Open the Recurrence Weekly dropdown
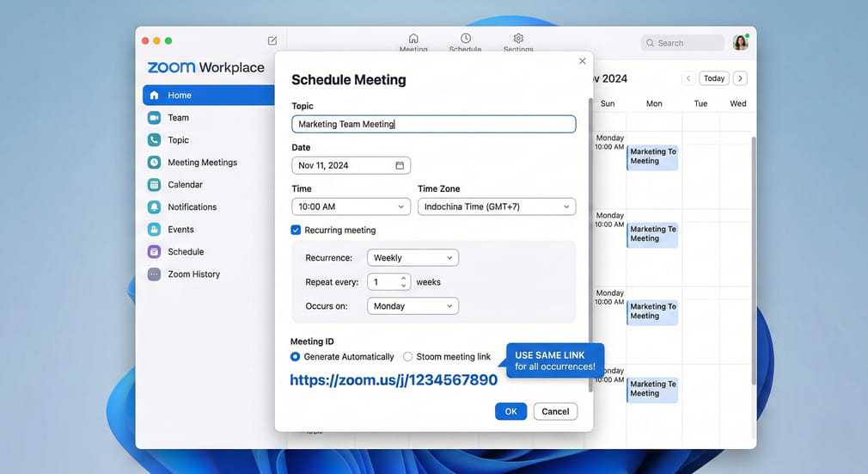 click(413, 257)
